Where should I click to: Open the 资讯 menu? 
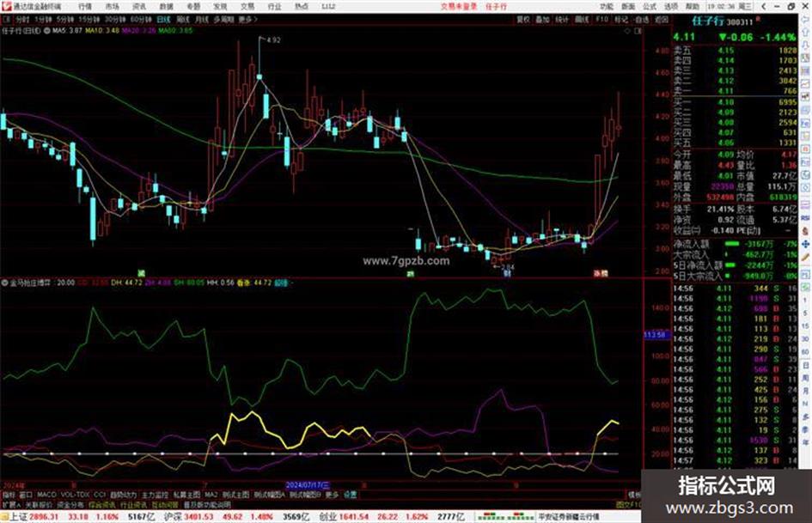139,6
